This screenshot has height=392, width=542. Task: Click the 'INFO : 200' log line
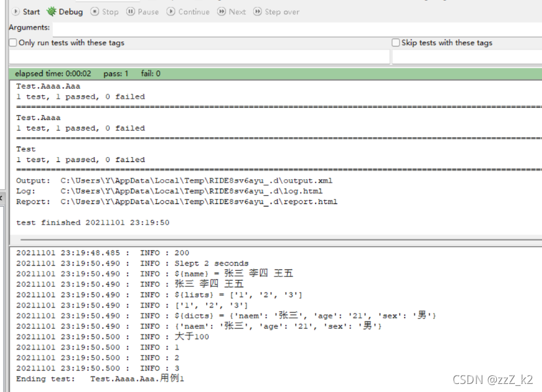tap(103, 253)
